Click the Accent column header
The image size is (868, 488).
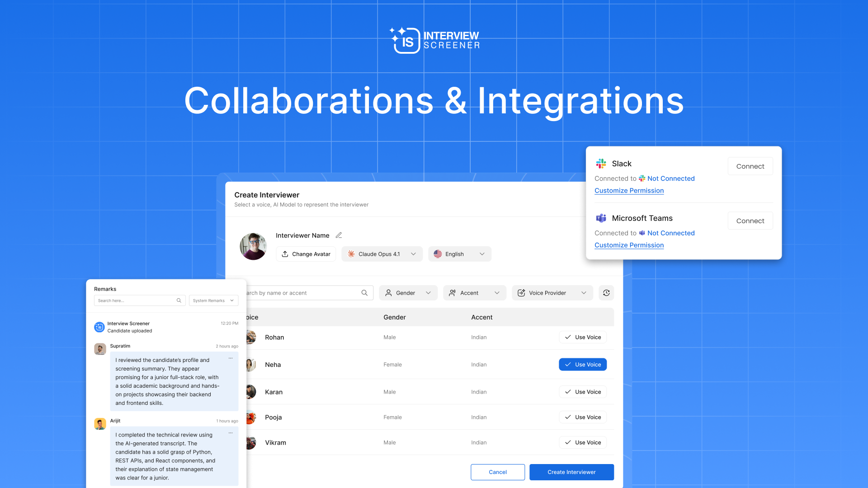tap(481, 317)
